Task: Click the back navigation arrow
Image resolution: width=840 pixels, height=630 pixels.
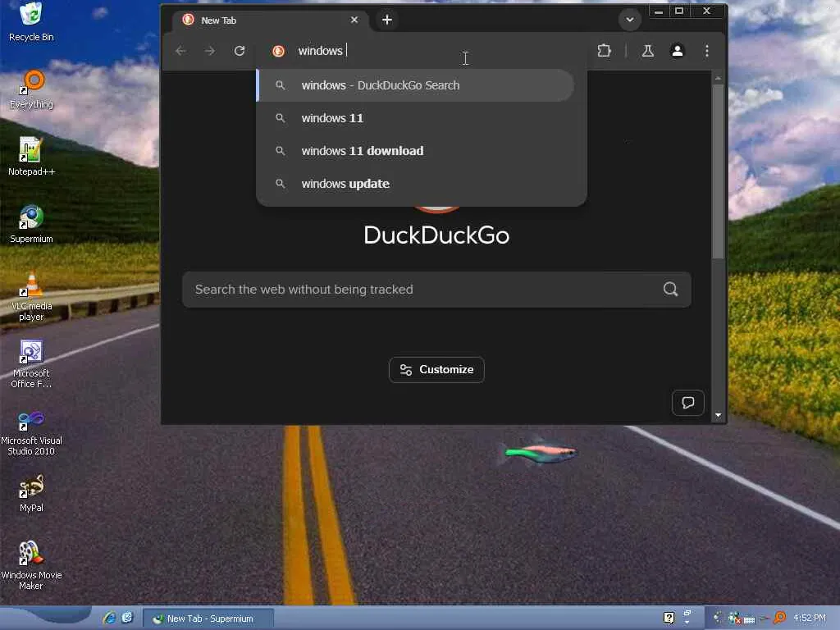Action: tap(181, 51)
